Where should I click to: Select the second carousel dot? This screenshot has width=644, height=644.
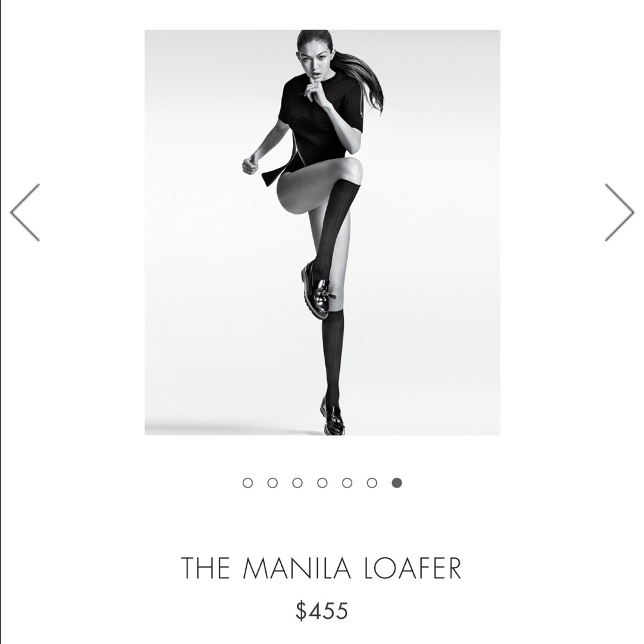coord(272,482)
